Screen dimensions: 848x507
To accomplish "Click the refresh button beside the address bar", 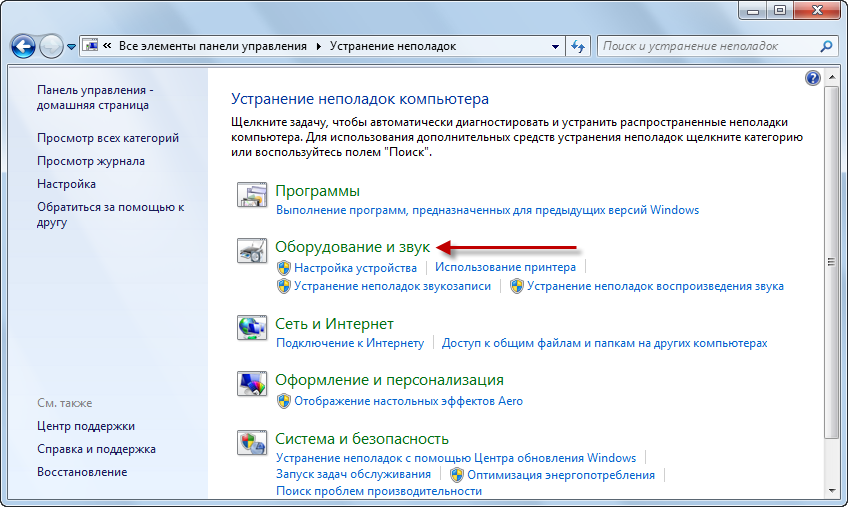I will pos(578,46).
